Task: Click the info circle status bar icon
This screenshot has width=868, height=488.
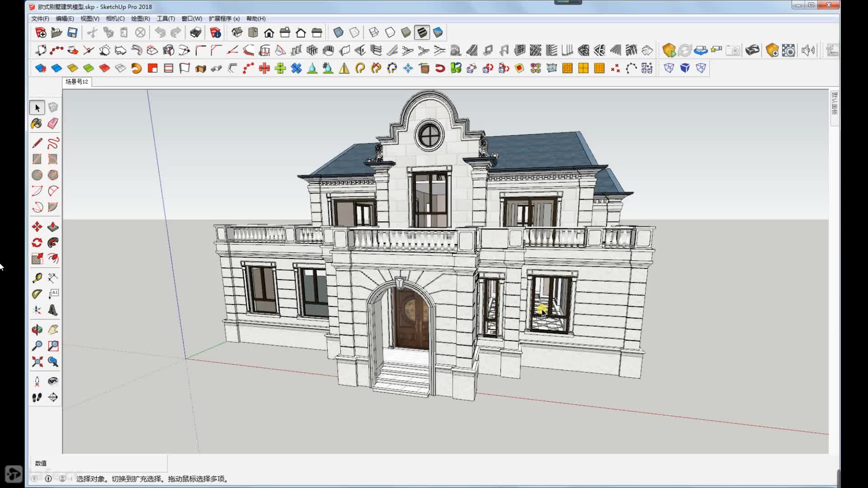Action: click(48, 479)
